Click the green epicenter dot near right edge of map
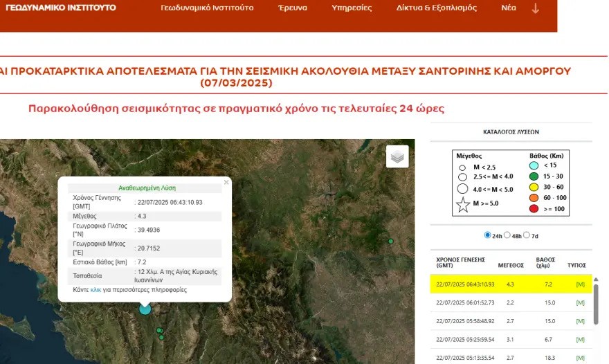Viewport: 609px width, 364px height. pos(391,242)
